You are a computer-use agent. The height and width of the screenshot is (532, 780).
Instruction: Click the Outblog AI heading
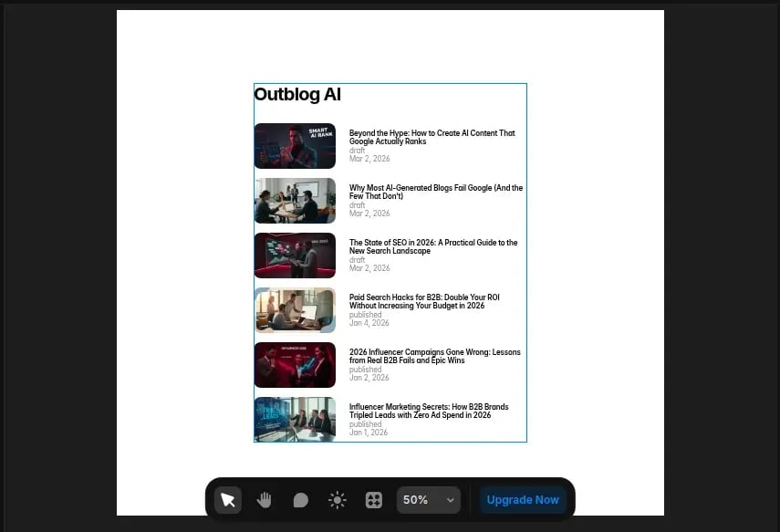pos(297,94)
